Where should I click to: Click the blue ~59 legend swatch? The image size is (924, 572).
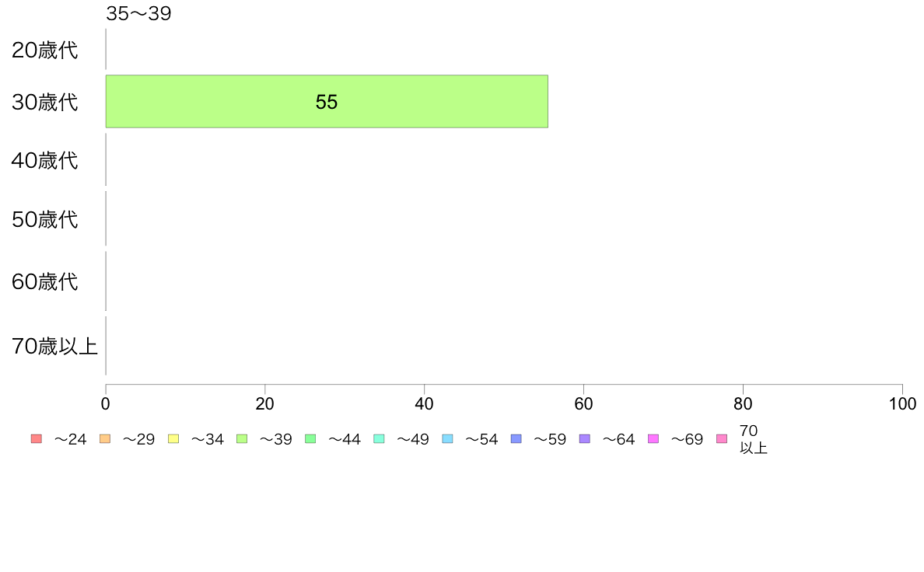(x=516, y=439)
